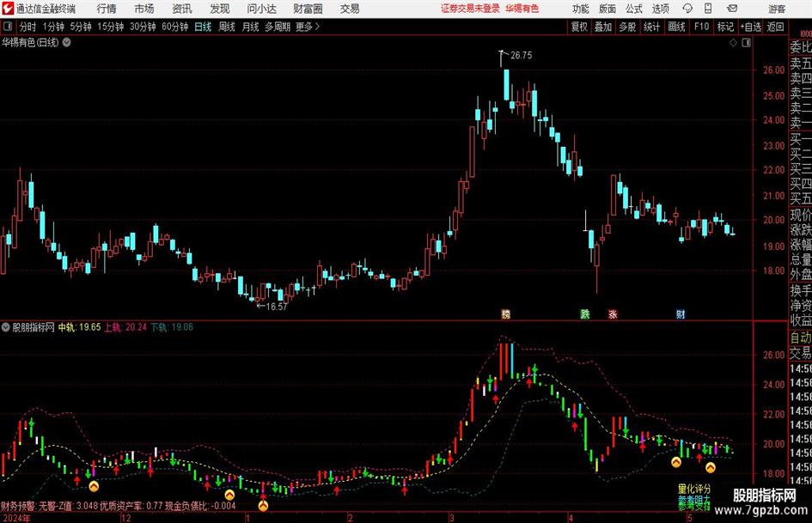
Task: Open the mail envelope icon
Action: coord(732,9)
